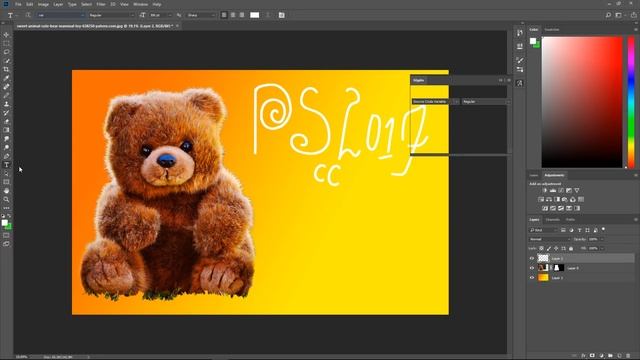
Task: Select the Healing Brush tool
Action: coord(6,87)
